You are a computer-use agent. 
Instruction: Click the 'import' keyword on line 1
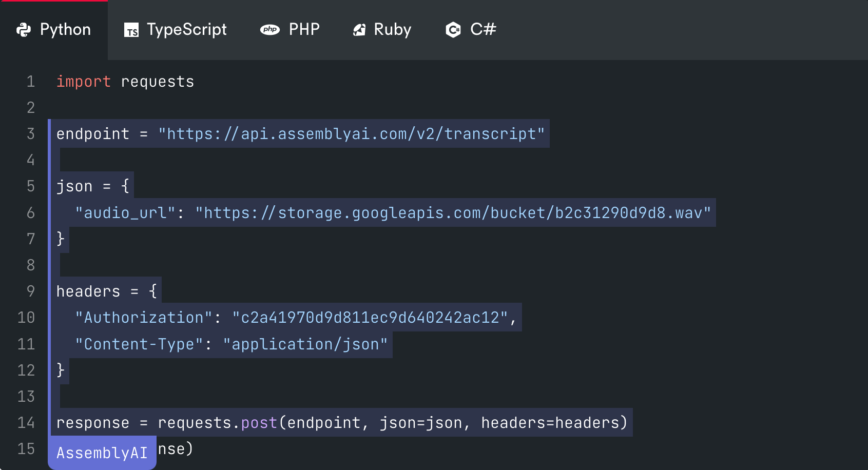point(84,82)
